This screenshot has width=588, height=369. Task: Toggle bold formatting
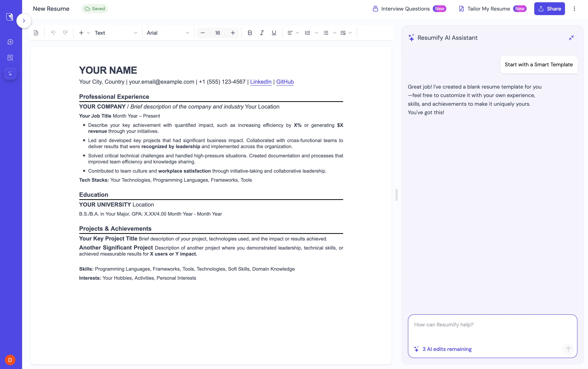[x=249, y=33]
